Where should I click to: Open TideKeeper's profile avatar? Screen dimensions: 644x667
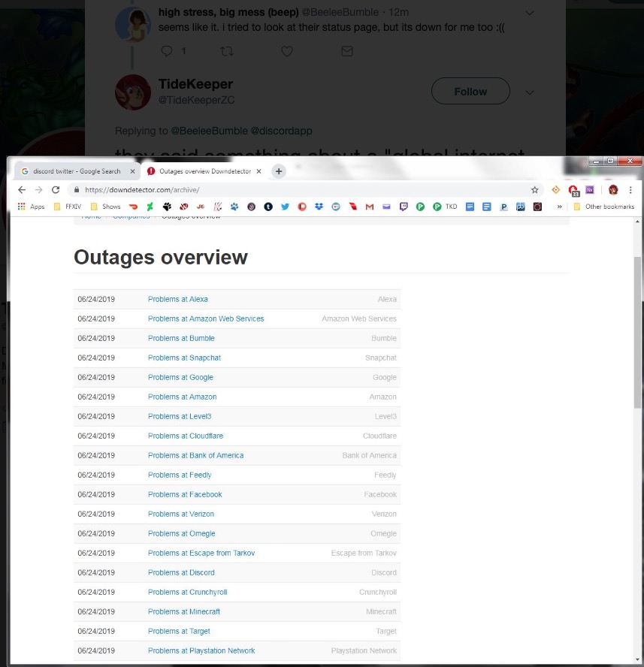[133, 92]
